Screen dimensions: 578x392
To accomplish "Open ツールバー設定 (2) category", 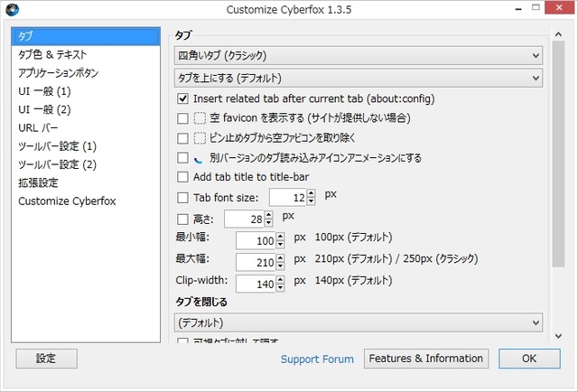I will click(86, 164).
